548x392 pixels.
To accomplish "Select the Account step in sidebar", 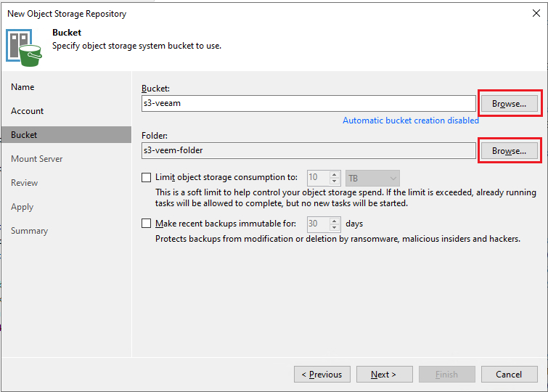I will [x=28, y=111].
